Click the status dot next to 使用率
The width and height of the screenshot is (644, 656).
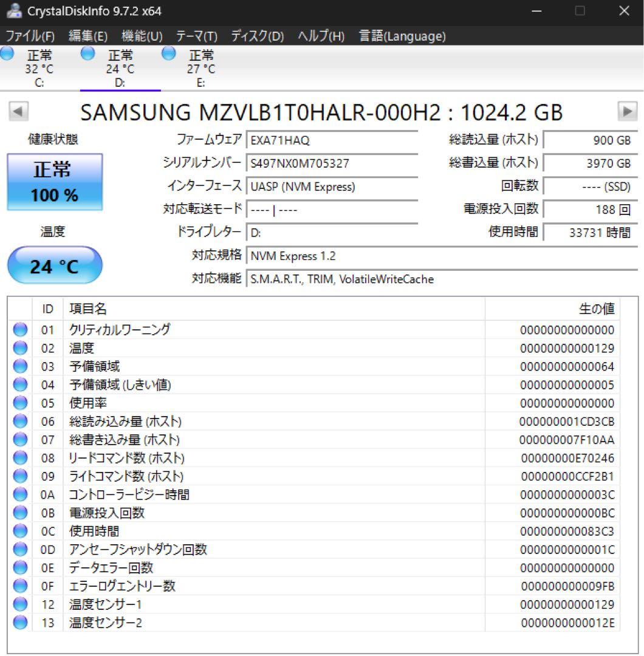[20, 403]
